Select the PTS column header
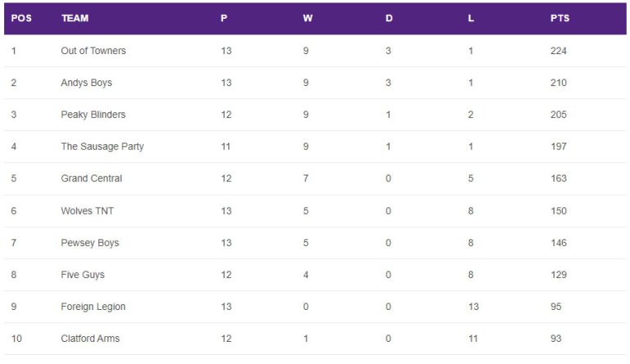Viewport: 630px width, 364px height. (559, 18)
